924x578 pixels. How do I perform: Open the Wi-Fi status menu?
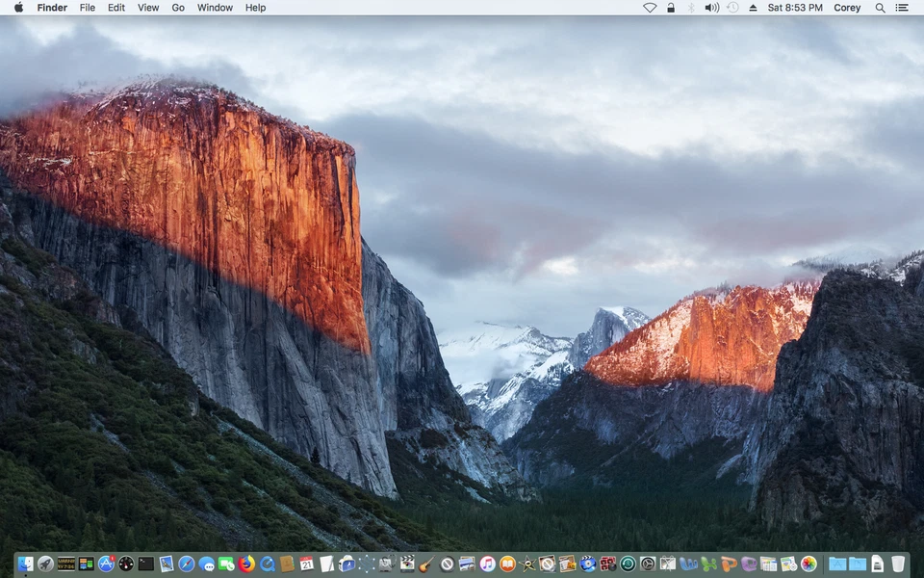[x=650, y=8]
